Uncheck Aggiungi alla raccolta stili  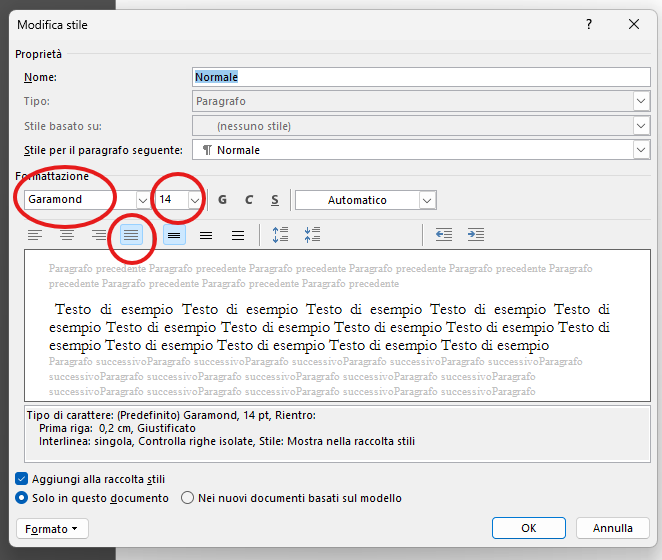(x=23, y=479)
